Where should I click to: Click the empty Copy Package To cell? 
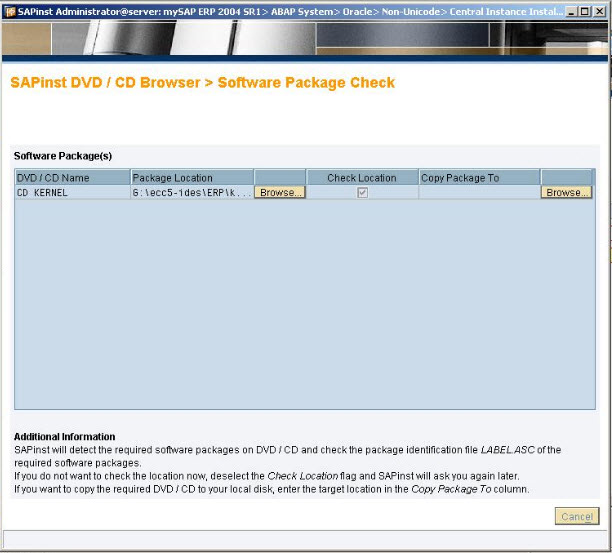tap(479, 192)
